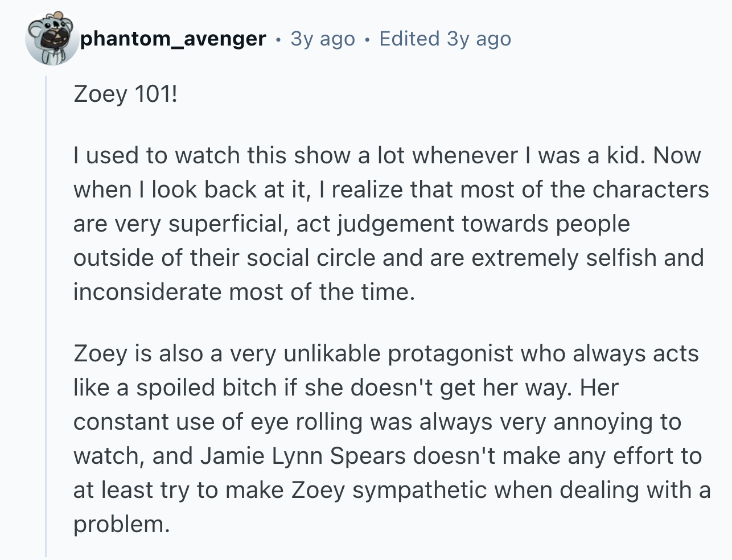Image resolution: width=732 pixels, height=560 pixels.
Task: Click the word 'superficial' in the comment
Action: [225, 224]
